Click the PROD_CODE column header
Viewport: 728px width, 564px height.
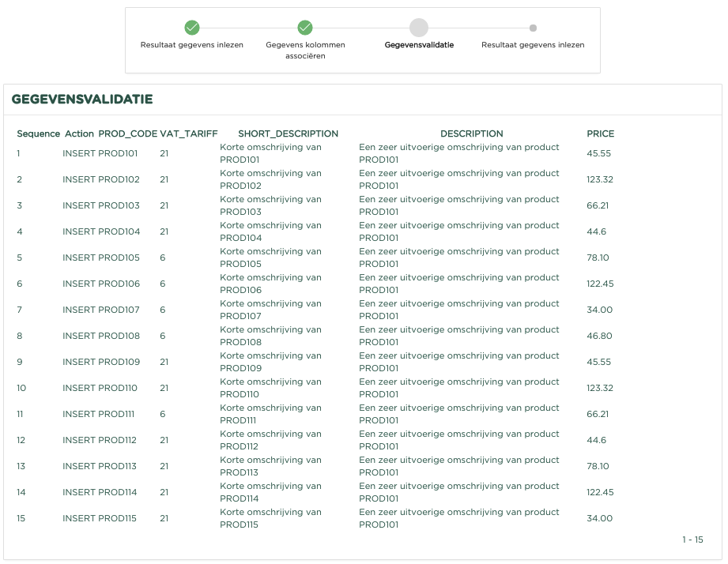click(x=127, y=133)
